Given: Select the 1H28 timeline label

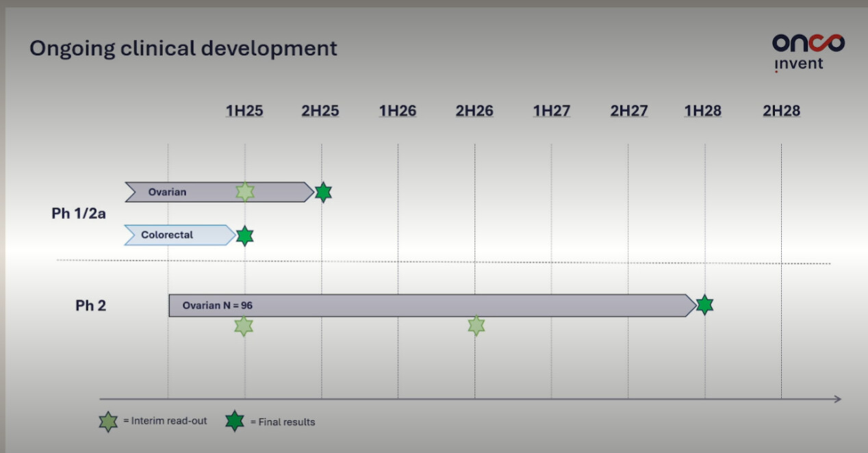Looking at the screenshot, I should [703, 111].
